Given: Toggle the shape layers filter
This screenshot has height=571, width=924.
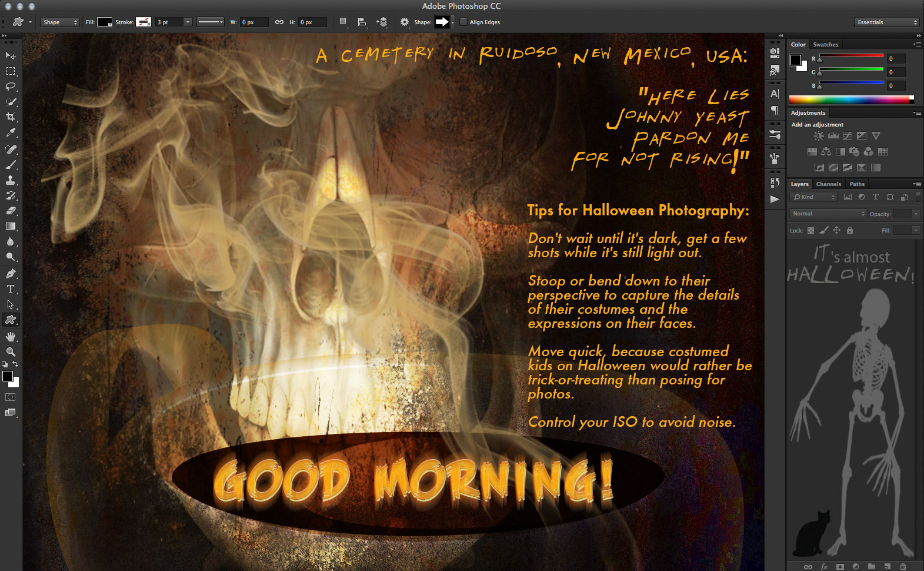Looking at the screenshot, I should tap(890, 197).
